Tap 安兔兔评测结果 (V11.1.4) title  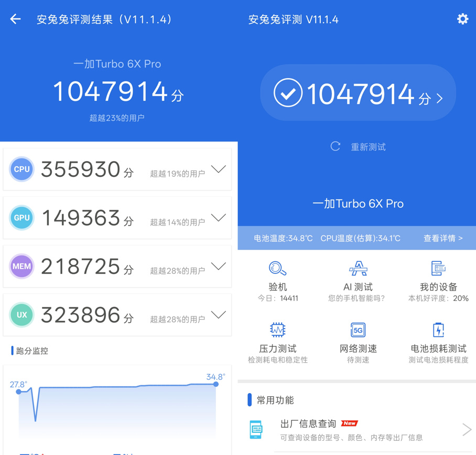coord(104,19)
